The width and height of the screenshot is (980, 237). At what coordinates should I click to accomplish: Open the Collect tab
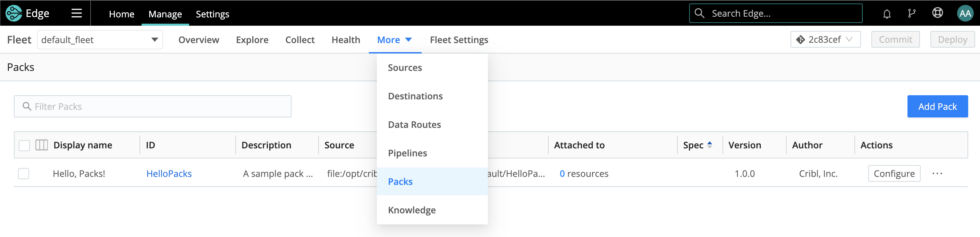pyautogui.click(x=300, y=40)
